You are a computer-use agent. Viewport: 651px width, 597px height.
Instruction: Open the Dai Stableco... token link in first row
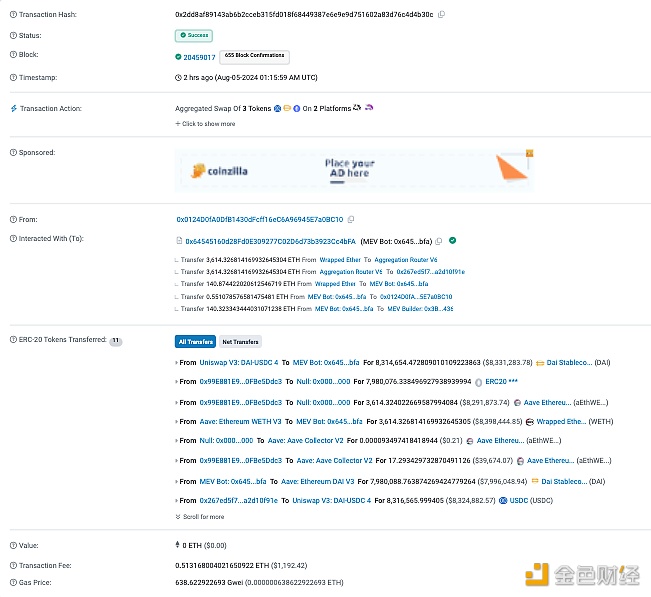pos(569,363)
